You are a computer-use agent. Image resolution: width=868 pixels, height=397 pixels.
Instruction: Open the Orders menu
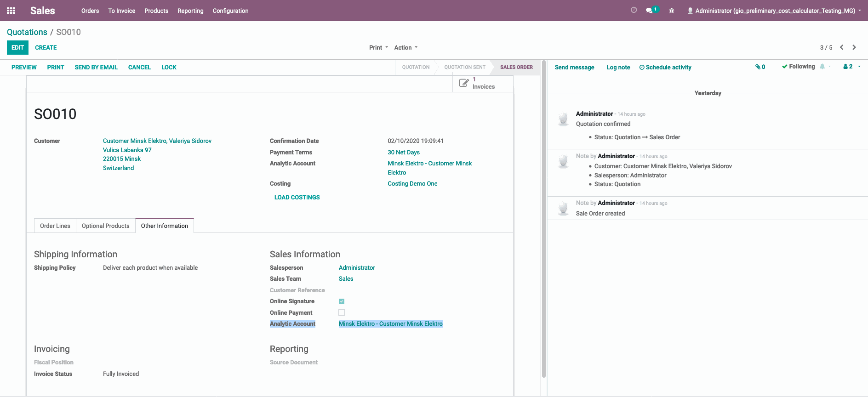[x=90, y=11]
